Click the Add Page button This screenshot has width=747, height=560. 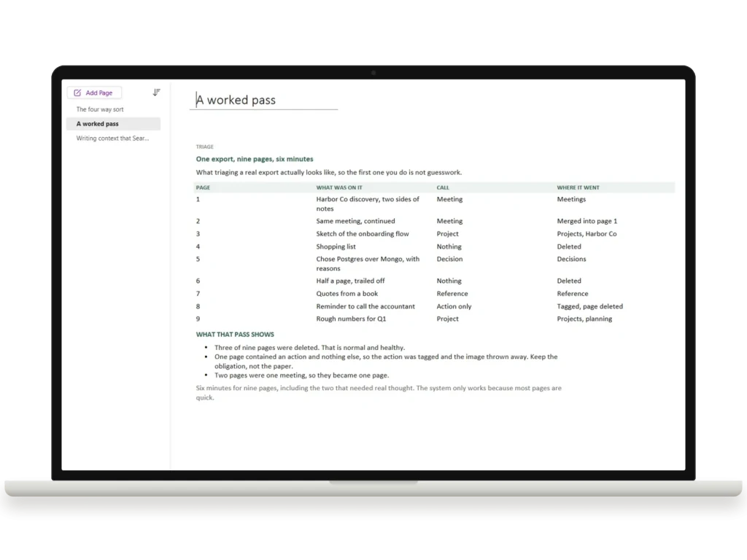(94, 93)
